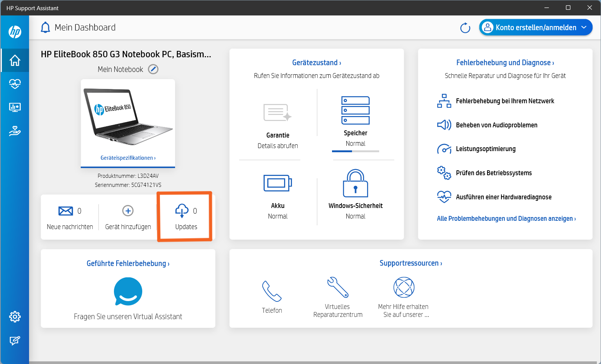The width and height of the screenshot is (601, 364).
Task: Click the Speicher usage progress bar
Action: tap(355, 151)
